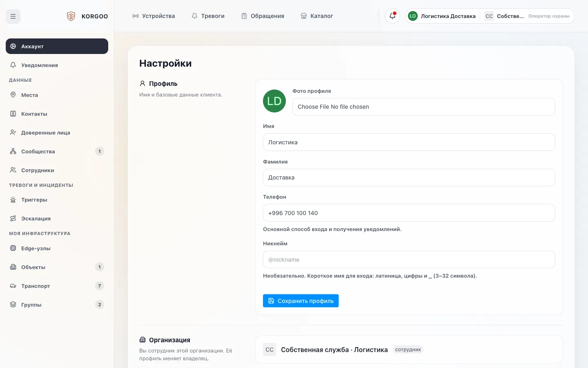Open the Логистика Доставка user menu
The width and height of the screenshot is (588, 368).
[x=443, y=16]
